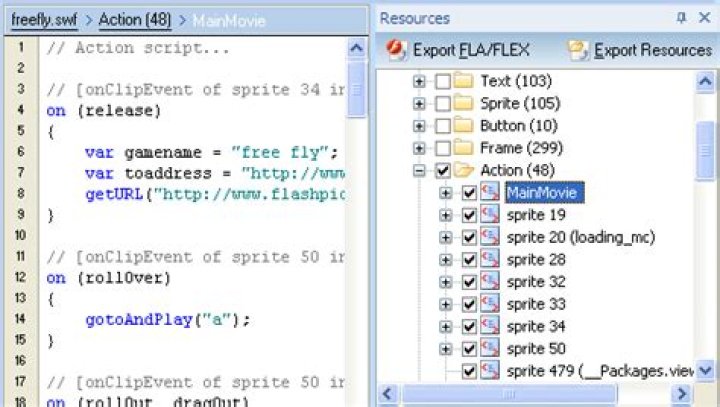Click the Export Resources button label
The height and width of the screenshot is (407, 720).
pyautogui.click(x=653, y=50)
